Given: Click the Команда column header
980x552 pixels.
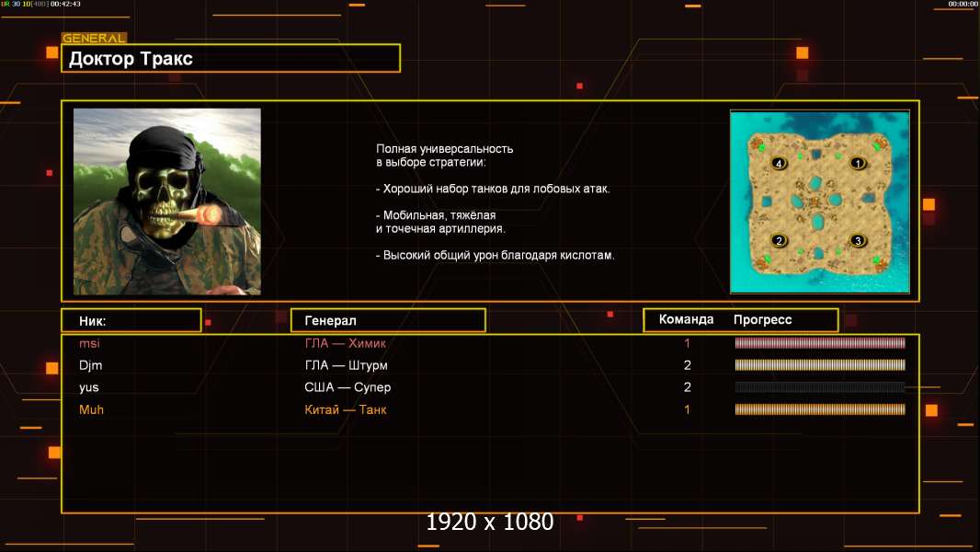Looking at the screenshot, I should click(686, 319).
